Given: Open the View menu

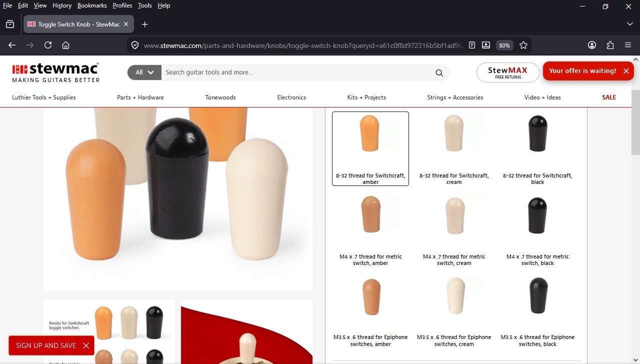Looking at the screenshot, I should coord(40,5).
